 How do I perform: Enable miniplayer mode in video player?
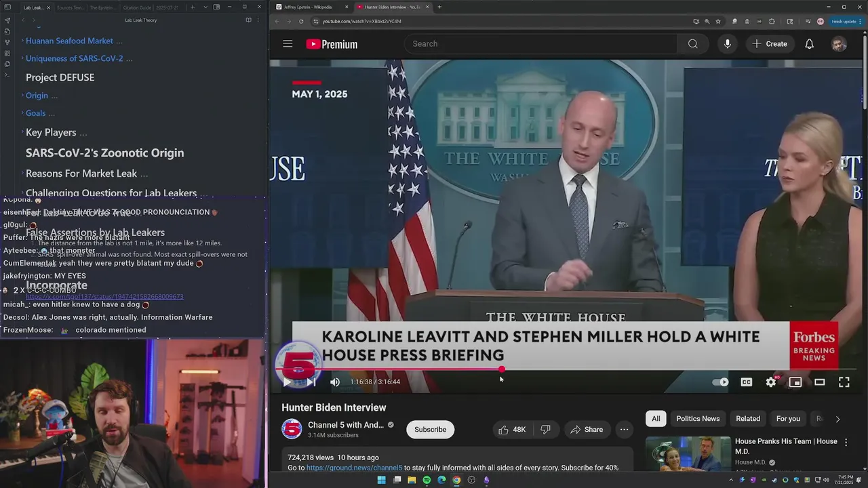(795, 382)
